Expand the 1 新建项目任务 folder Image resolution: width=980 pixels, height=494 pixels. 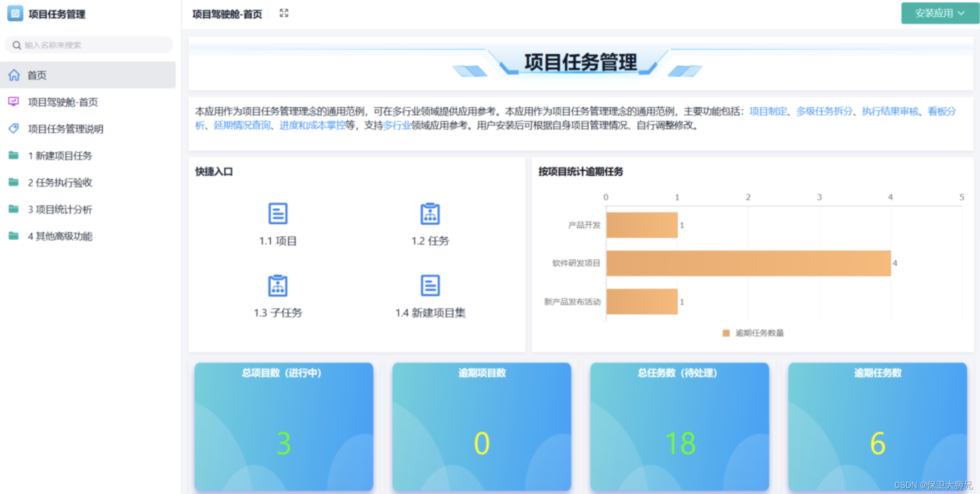coord(60,156)
